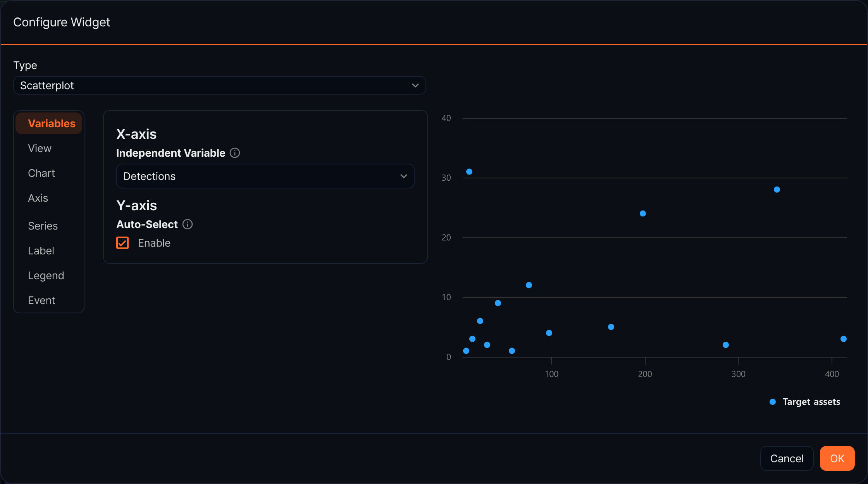Toggle Target assets legend entry
The image size is (868, 484).
coord(805,402)
